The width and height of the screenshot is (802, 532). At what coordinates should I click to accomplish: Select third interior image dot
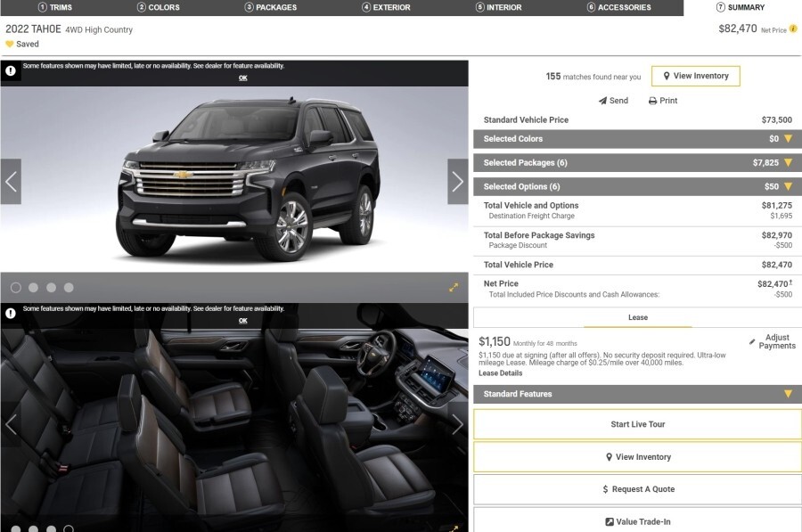click(x=51, y=529)
